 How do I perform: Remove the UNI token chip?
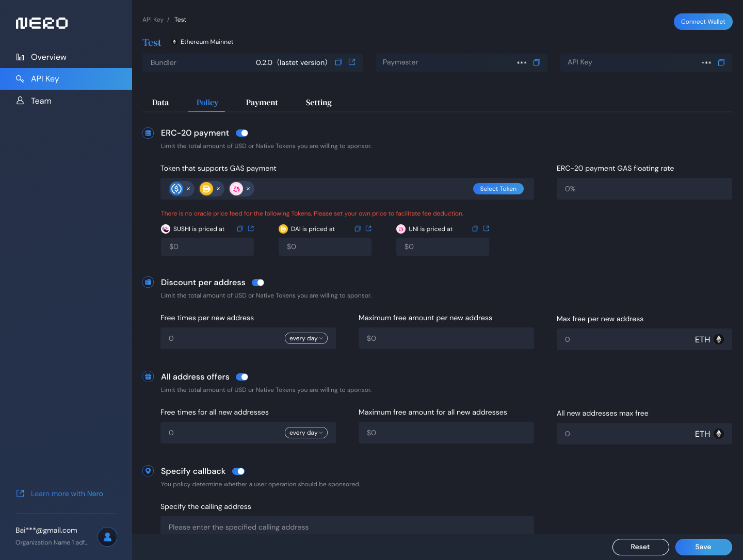click(248, 189)
